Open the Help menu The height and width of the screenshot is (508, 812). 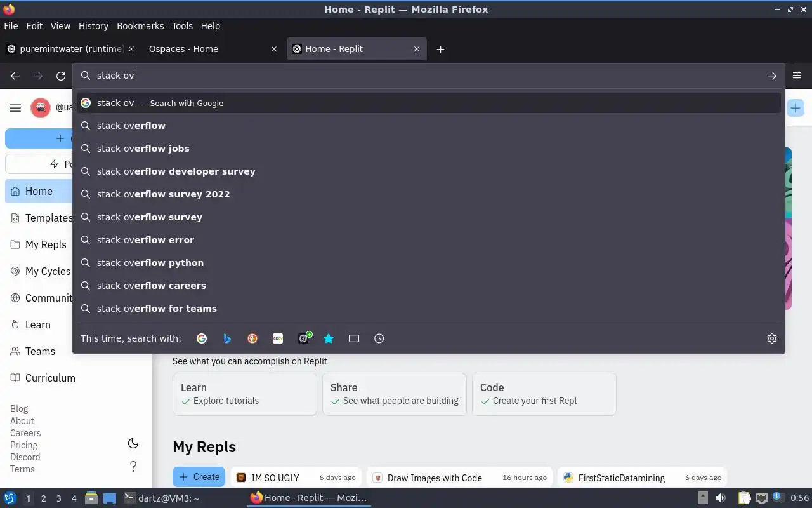coord(211,26)
